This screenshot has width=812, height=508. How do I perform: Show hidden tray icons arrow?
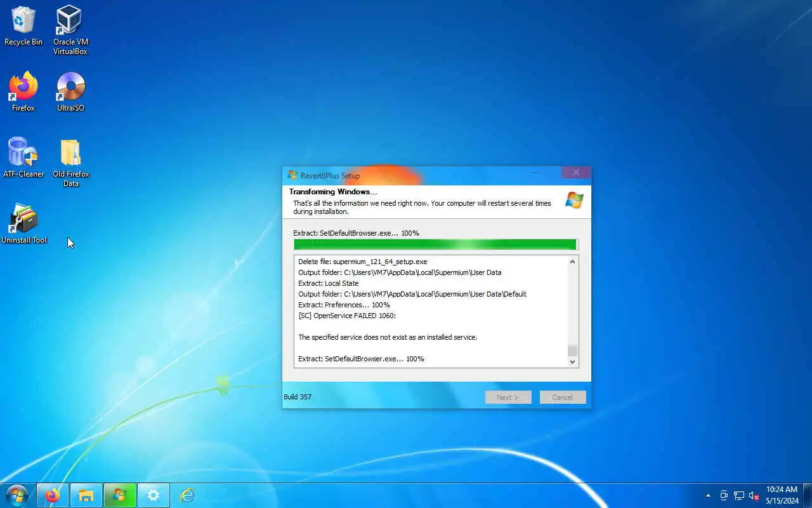coord(708,495)
